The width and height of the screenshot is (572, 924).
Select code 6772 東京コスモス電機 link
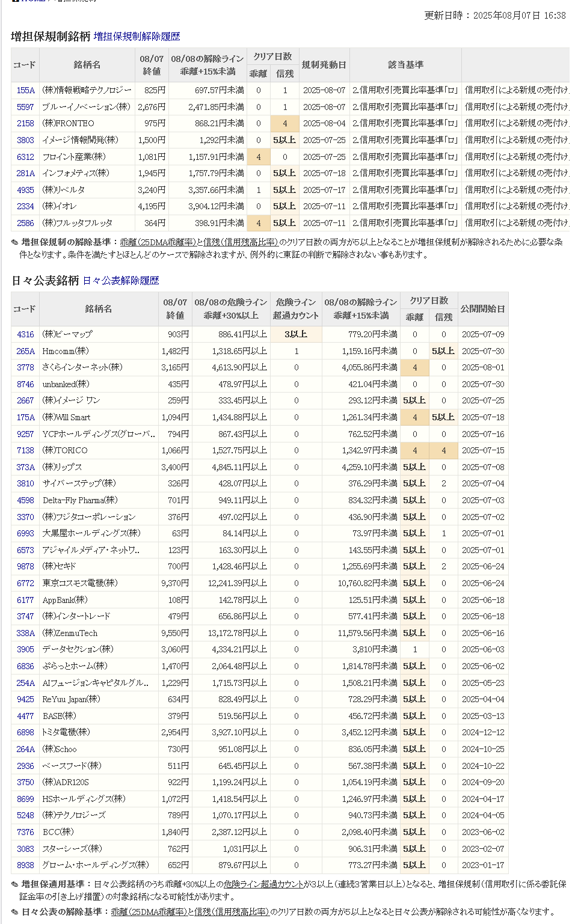click(x=25, y=583)
